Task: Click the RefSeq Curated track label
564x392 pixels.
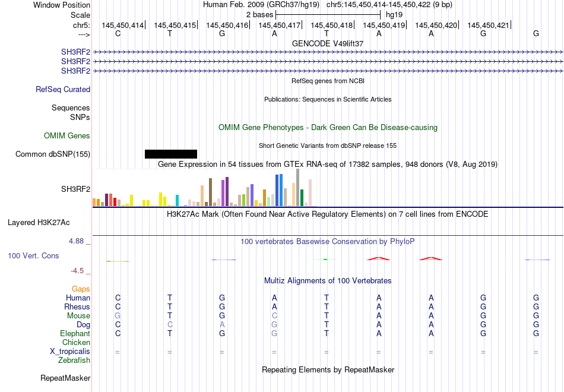Action: click(x=63, y=89)
